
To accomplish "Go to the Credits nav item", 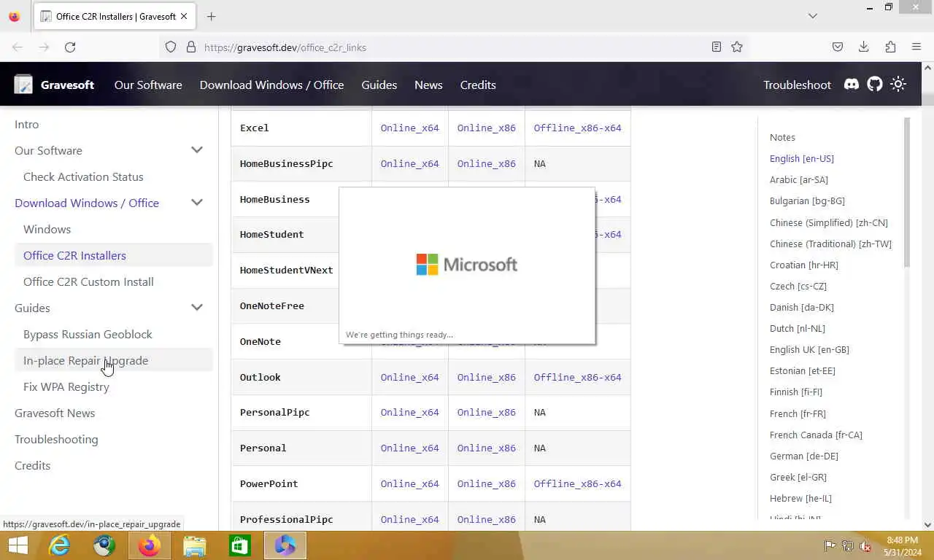I will click(478, 85).
